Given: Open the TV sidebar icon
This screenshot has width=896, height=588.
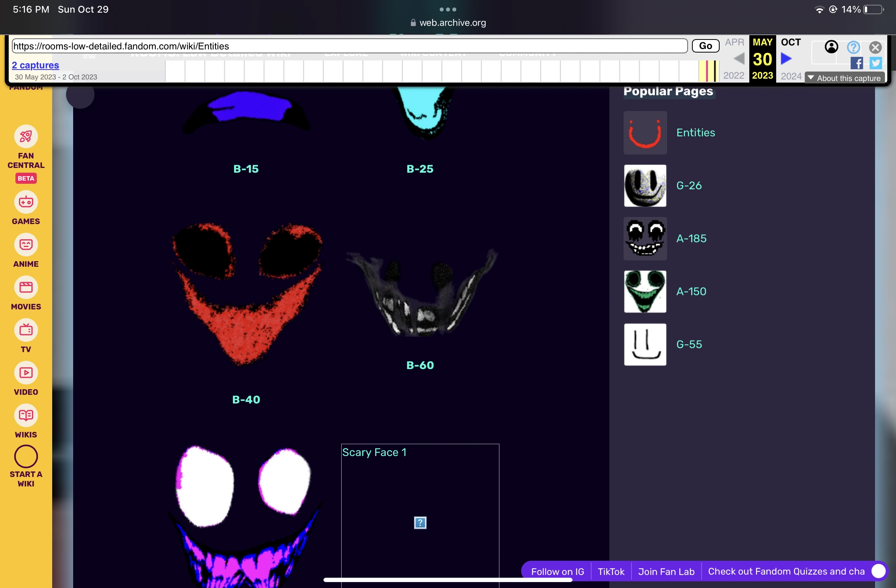Looking at the screenshot, I should 26,330.
